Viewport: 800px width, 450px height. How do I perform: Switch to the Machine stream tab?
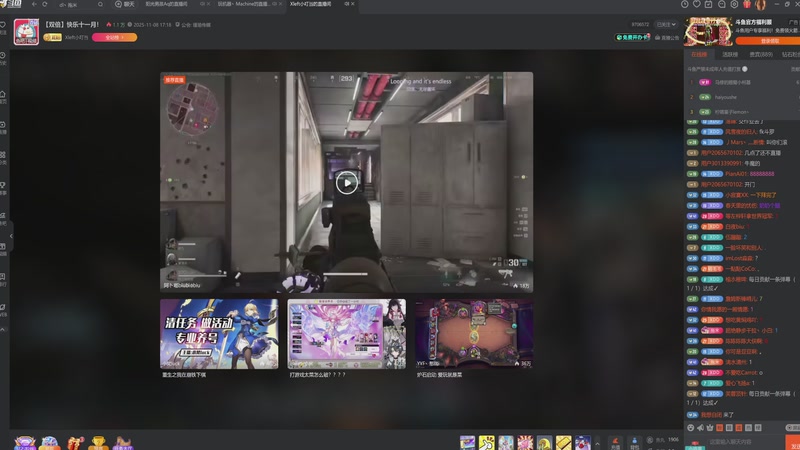click(x=243, y=4)
